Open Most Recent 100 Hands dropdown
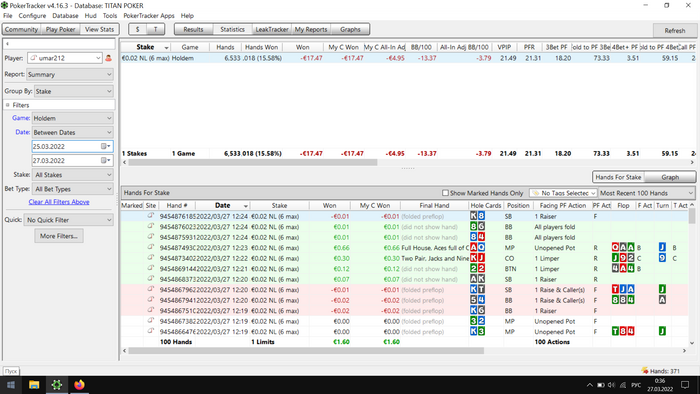The image size is (700, 394). (646, 193)
